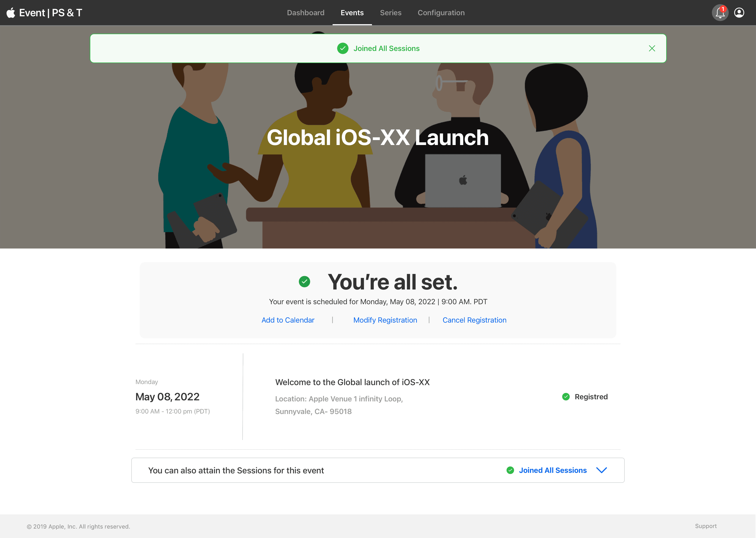Click Add to Calendar link

[x=288, y=320]
